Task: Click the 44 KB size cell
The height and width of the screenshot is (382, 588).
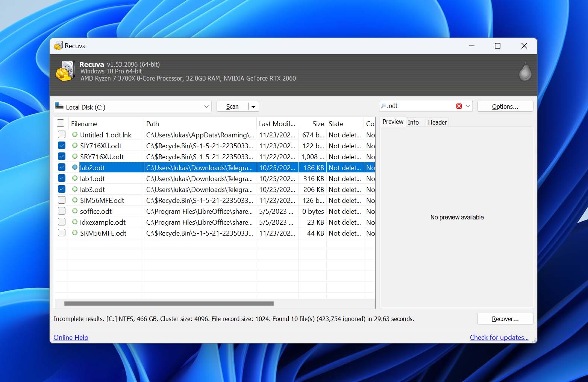Action: click(x=315, y=233)
